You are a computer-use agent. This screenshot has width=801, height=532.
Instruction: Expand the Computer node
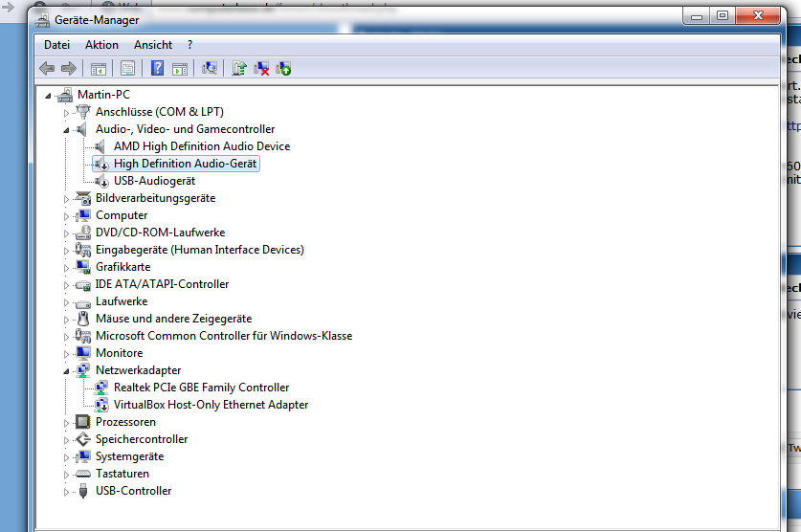coord(66,216)
